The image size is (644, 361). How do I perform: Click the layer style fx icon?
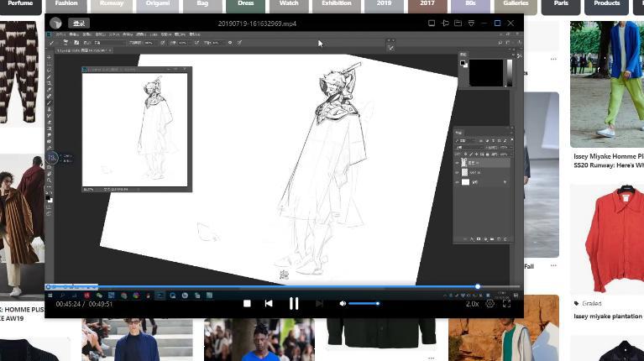(472, 239)
